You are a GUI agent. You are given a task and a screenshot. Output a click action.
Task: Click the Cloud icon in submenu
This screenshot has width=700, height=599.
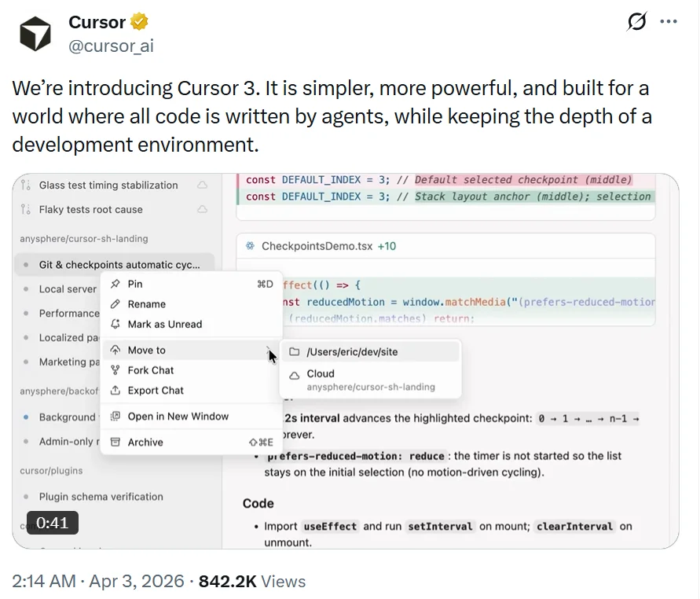(295, 375)
